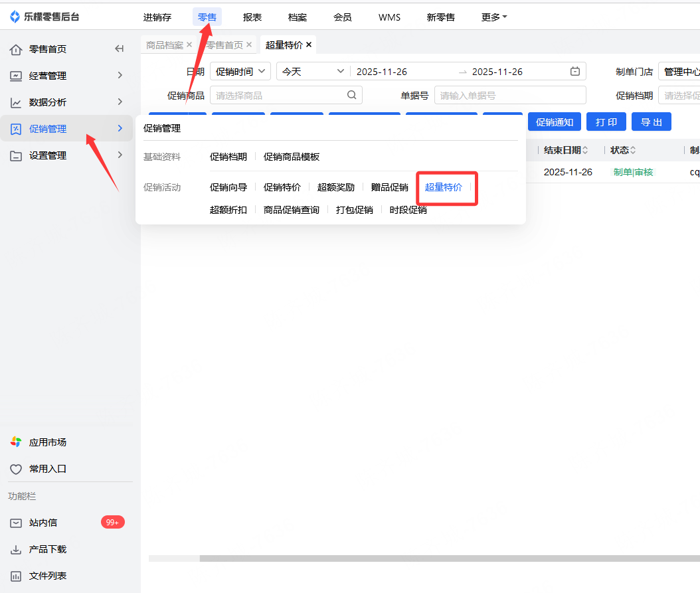Click the 乐檬零售后台 logo icon
700x593 pixels.
click(15, 17)
